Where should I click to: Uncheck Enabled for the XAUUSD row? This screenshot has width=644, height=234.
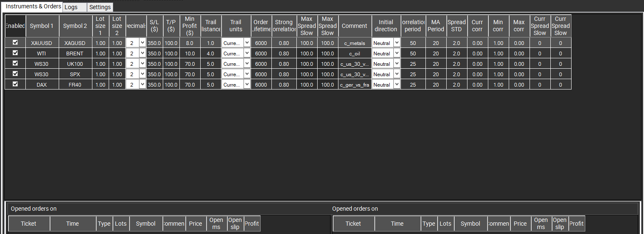coord(15,42)
